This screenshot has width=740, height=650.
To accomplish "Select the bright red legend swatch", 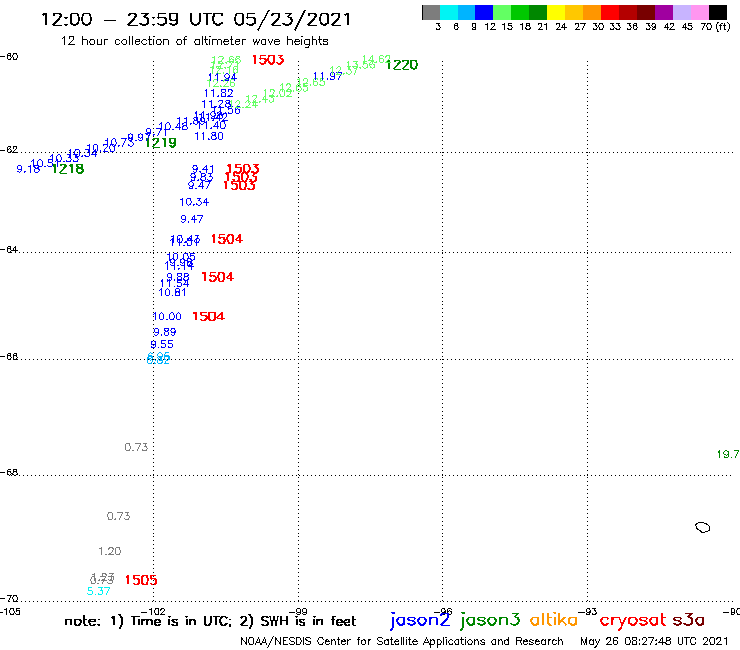I will click(x=610, y=13).
